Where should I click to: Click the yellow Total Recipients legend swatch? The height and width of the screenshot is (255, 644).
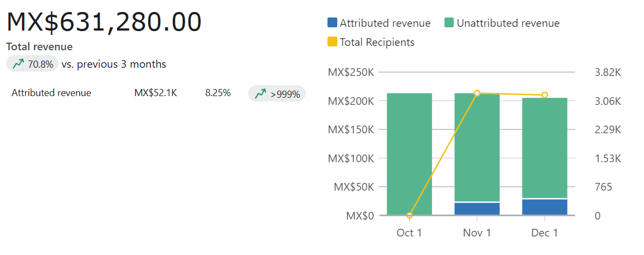click(332, 42)
